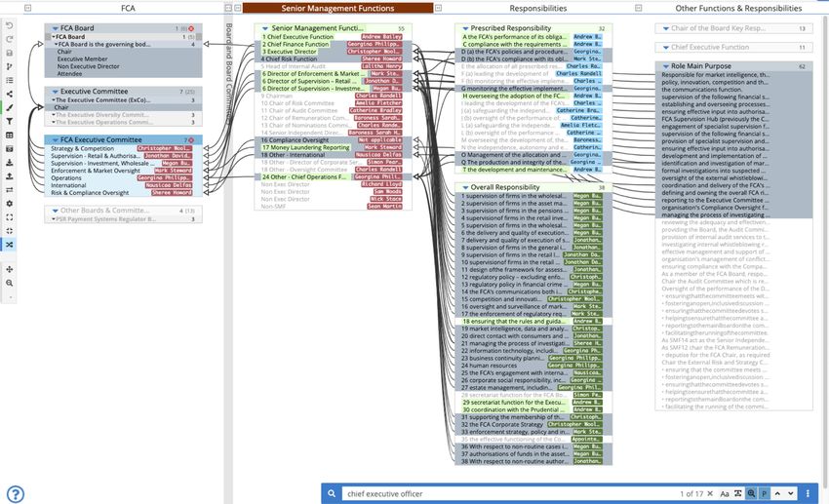The width and height of the screenshot is (829, 504).
Task: Expand 'The Executive Committee (ExCo)' tree row
Action: point(54,99)
